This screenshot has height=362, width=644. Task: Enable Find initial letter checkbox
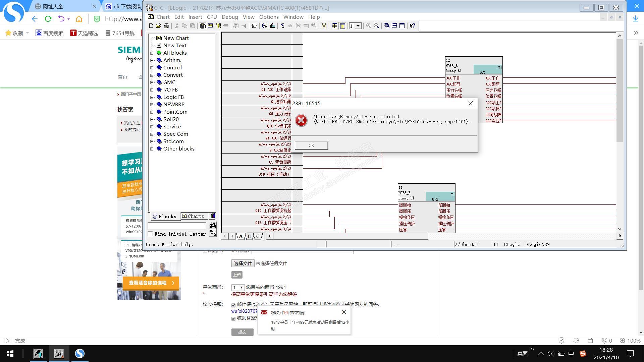click(150, 234)
